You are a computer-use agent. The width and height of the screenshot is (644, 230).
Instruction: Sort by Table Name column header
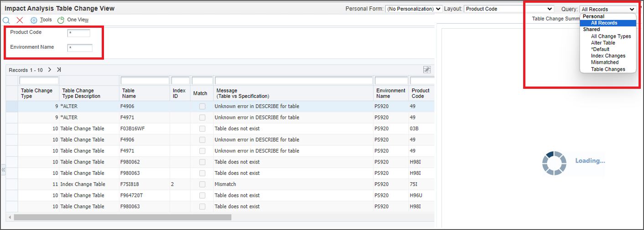[128, 93]
